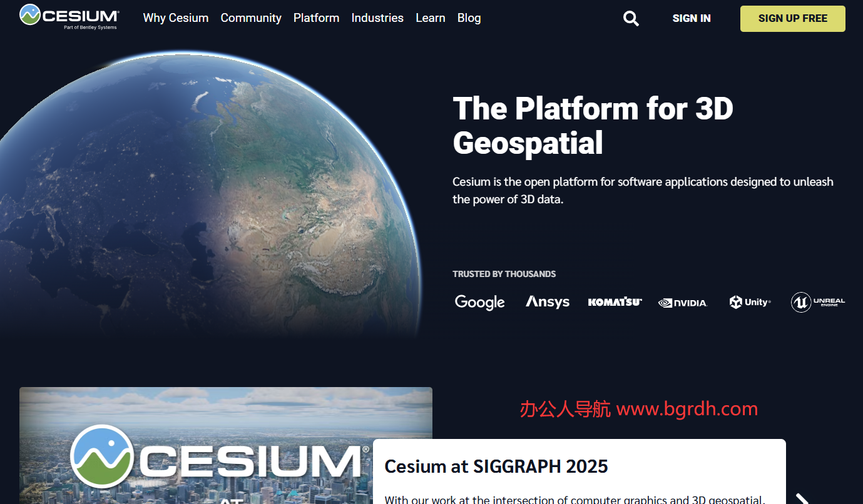The image size is (863, 504).
Task: Click the Unity logo
Action: tap(750, 302)
